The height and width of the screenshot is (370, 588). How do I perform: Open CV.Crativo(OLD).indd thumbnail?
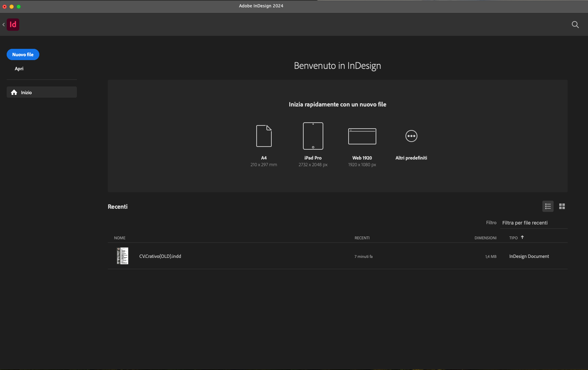point(123,256)
